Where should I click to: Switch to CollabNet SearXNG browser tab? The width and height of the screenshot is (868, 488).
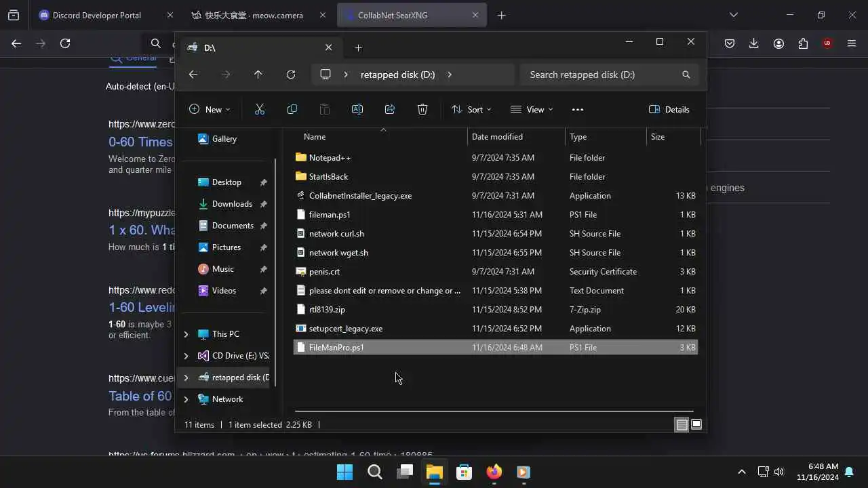tap(412, 15)
